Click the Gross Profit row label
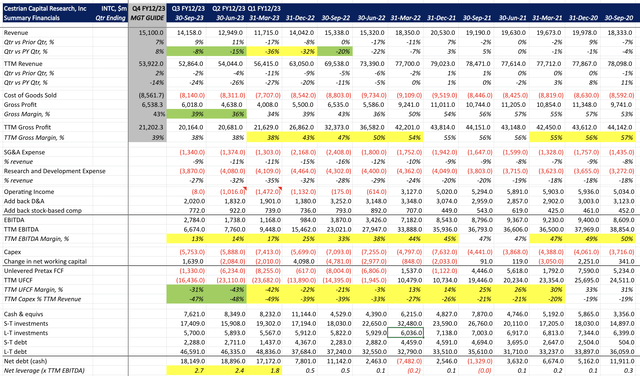The image size is (640, 376). click(20, 105)
